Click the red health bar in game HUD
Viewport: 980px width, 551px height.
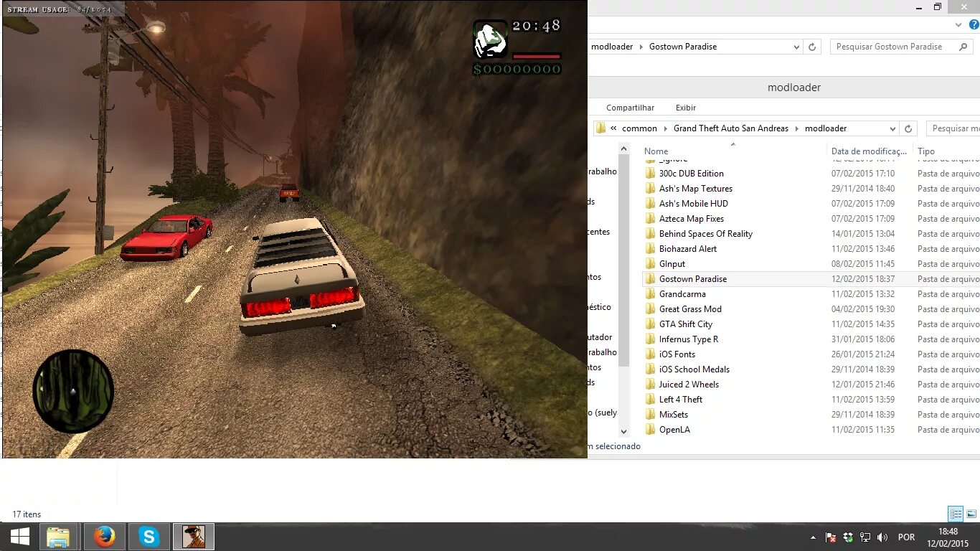pos(537,55)
